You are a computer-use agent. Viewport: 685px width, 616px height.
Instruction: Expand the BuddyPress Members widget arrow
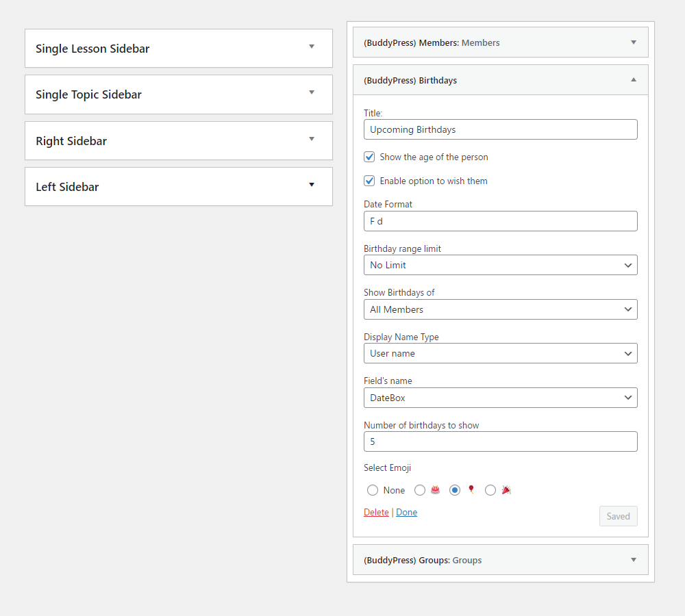pos(634,42)
